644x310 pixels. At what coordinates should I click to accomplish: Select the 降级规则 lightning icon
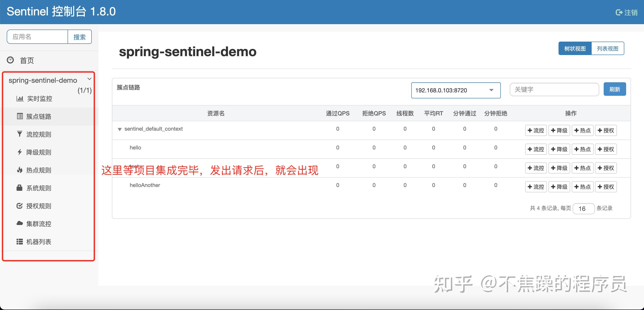(x=20, y=152)
